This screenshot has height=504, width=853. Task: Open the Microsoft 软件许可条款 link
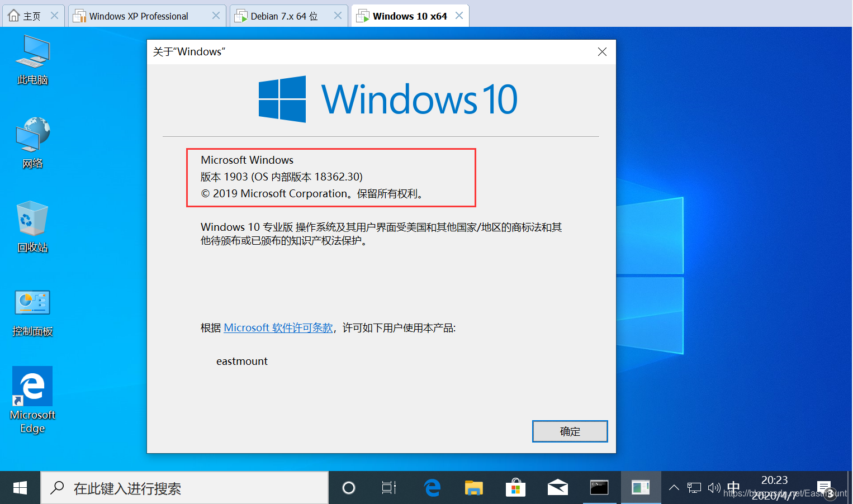278,328
